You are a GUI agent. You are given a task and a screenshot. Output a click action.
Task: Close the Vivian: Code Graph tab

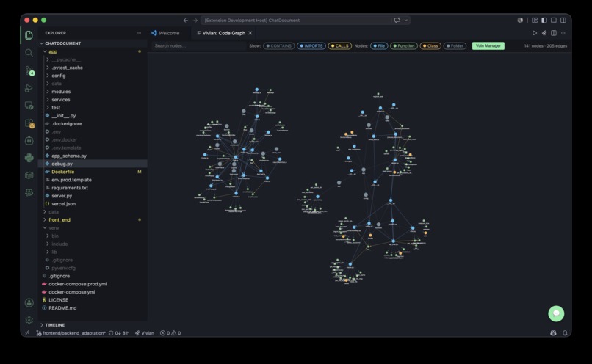click(x=250, y=33)
